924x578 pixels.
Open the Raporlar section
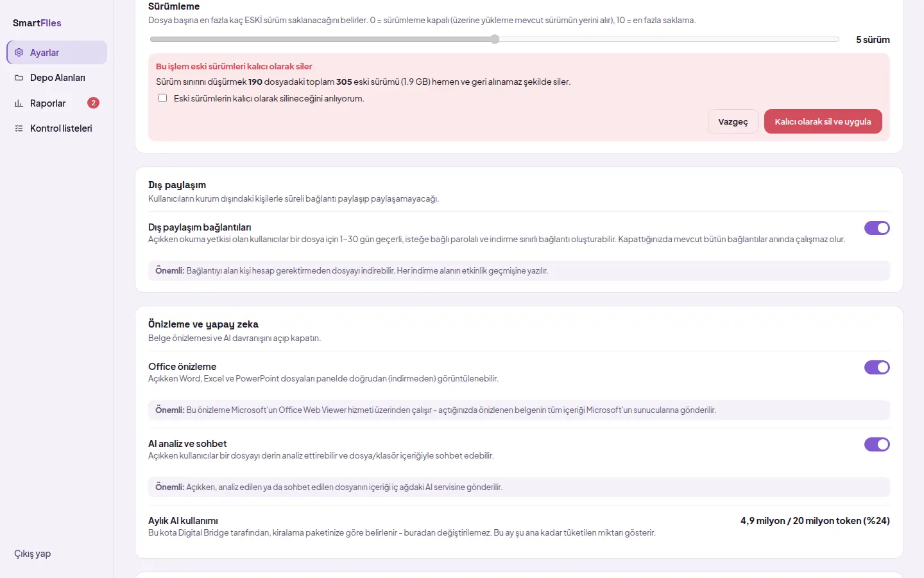[x=57, y=103]
